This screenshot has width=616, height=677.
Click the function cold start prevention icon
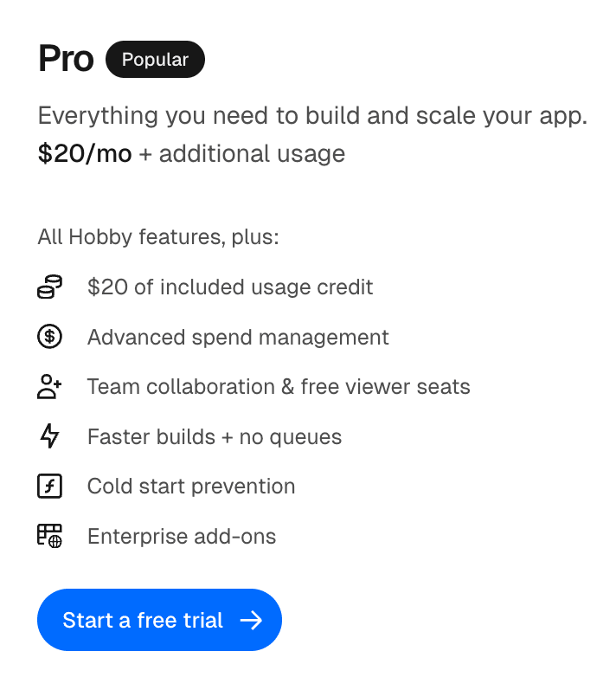(x=50, y=487)
